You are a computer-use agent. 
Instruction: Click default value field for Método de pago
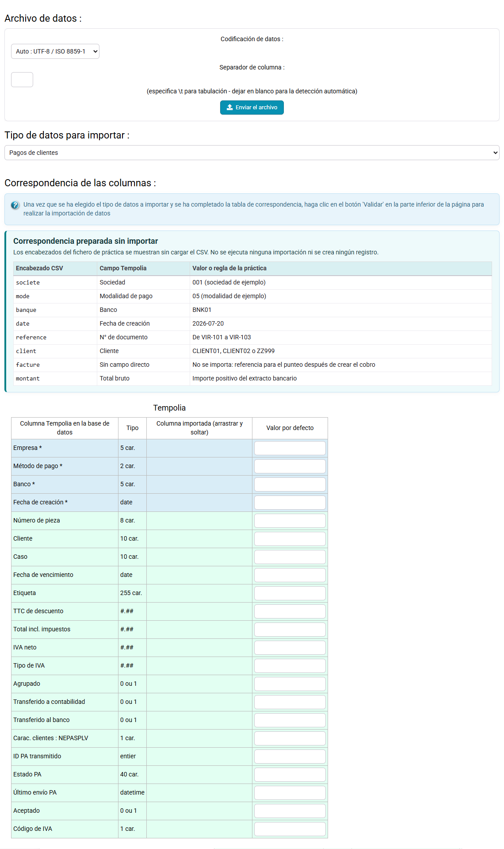[x=290, y=466]
